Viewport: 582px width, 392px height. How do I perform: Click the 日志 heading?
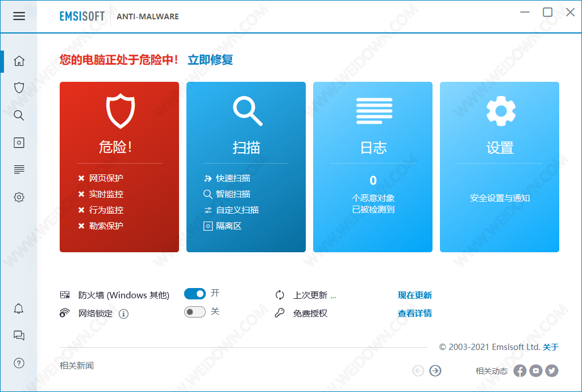click(x=373, y=148)
